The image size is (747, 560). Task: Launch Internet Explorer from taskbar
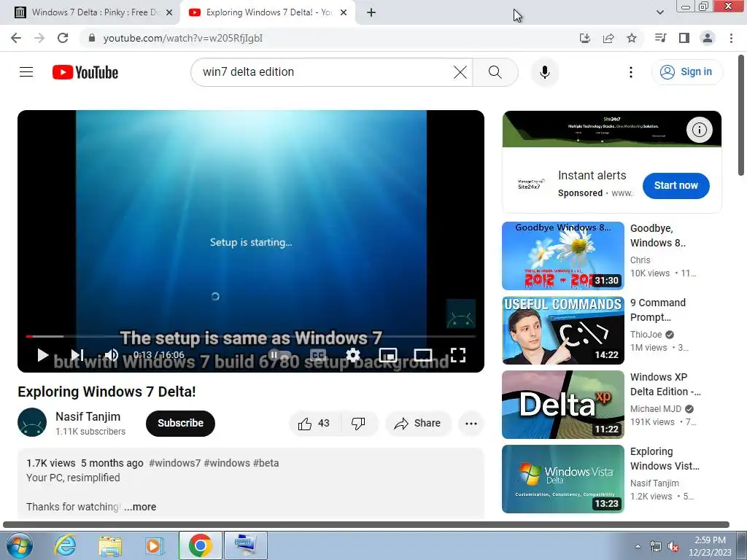(65, 545)
